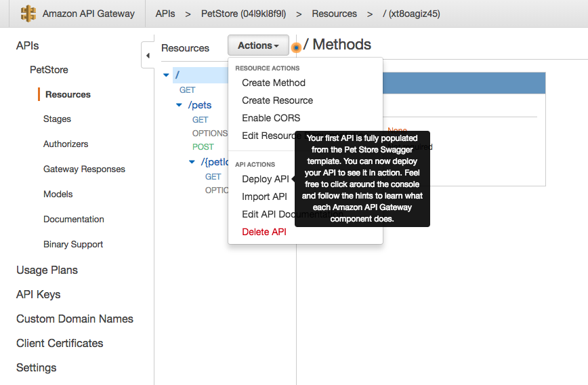Open Documentation in the sidebar
588x385 pixels.
click(73, 219)
